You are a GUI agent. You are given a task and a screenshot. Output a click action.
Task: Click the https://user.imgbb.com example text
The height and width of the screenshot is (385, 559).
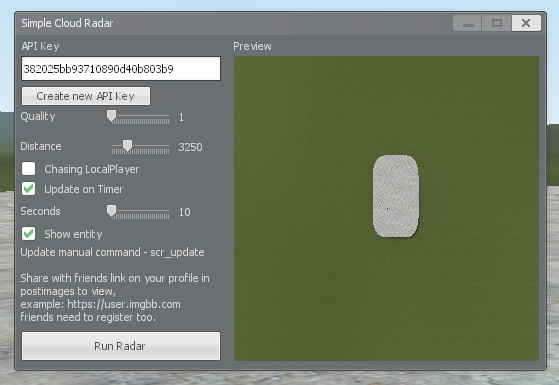click(x=124, y=304)
